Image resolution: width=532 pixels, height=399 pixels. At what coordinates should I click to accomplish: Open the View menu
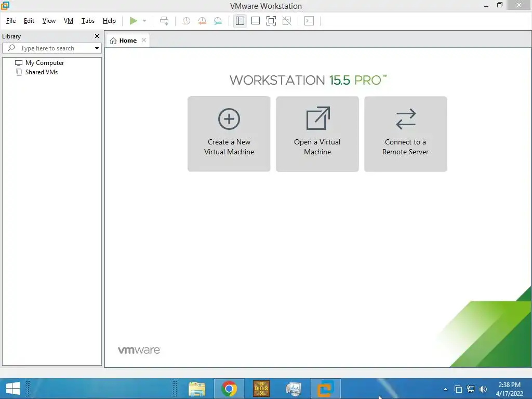(49, 21)
